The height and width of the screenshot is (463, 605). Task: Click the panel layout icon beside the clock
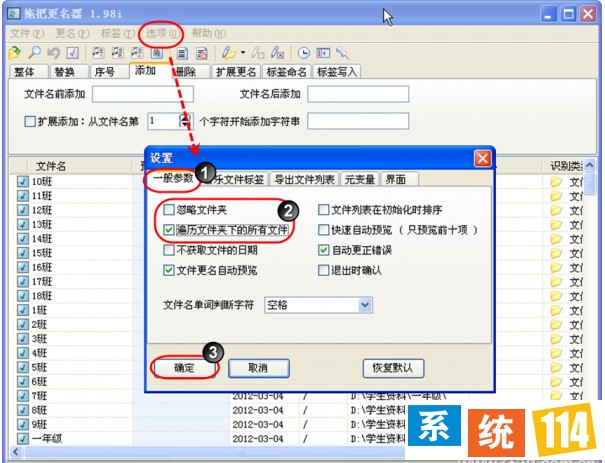tap(323, 53)
